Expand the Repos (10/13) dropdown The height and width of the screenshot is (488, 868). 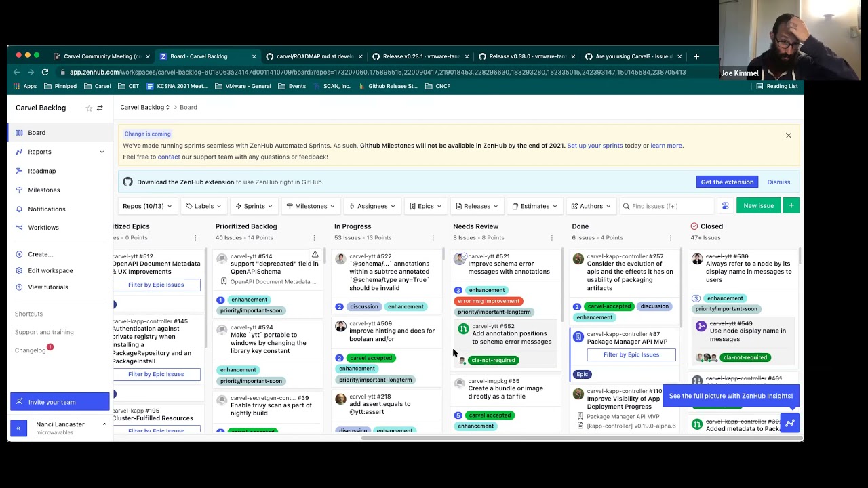coord(147,206)
